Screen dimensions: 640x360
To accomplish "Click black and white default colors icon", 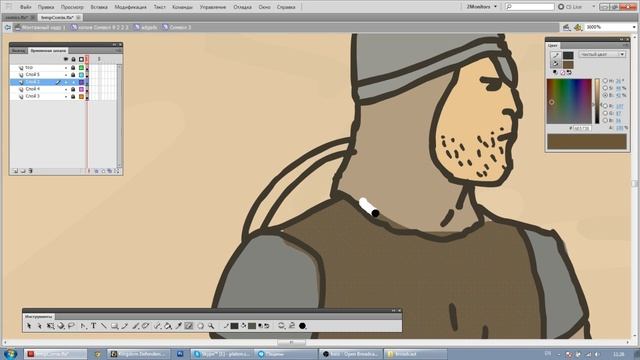I will click(555, 72).
